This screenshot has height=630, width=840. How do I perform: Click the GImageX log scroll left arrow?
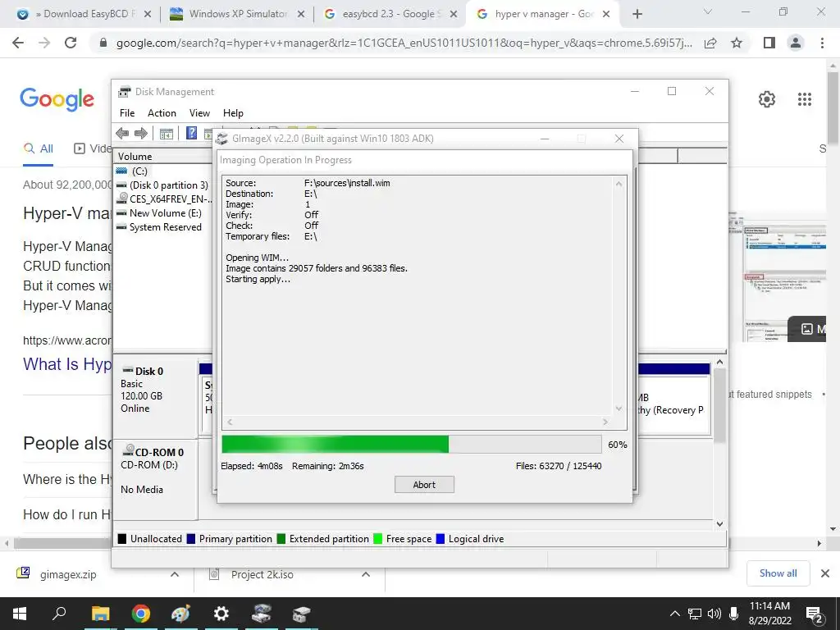tap(230, 422)
